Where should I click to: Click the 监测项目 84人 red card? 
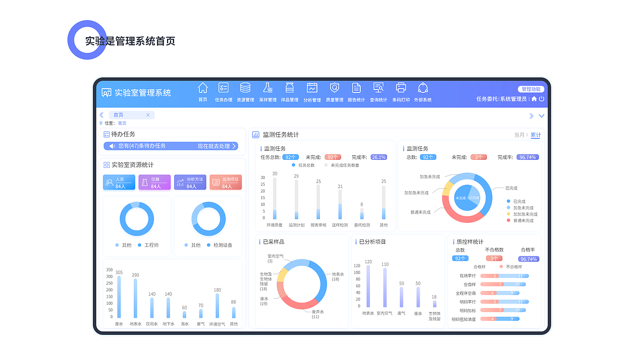coord(225,182)
